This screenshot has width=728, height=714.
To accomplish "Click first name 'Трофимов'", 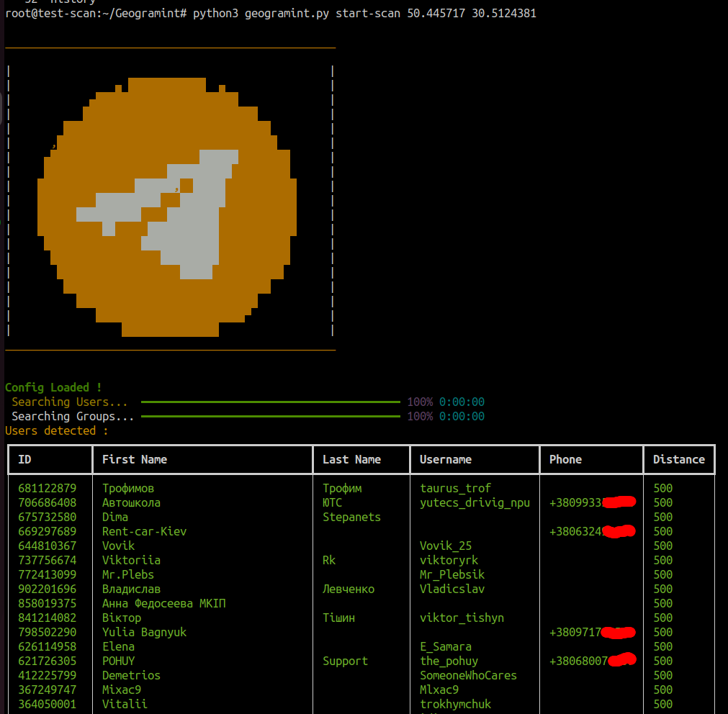I will (x=128, y=488).
